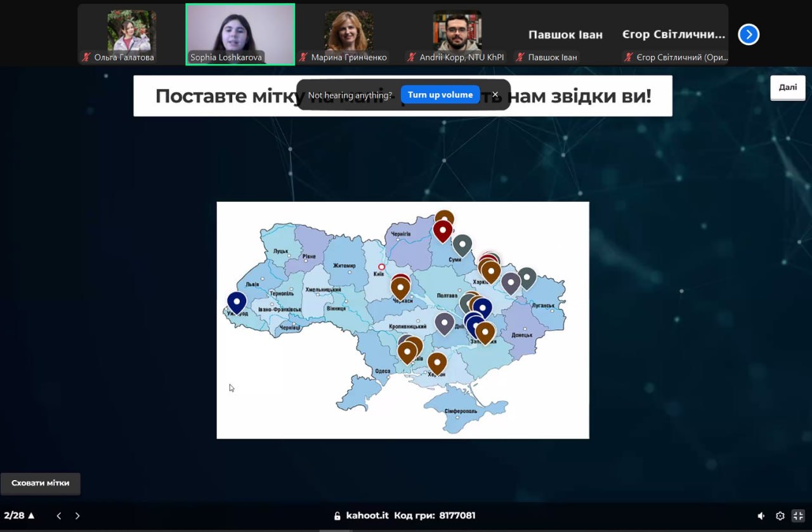Click the "Львів" label on the map
The height and width of the screenshot is (532, 812).
tap(252, 284)
